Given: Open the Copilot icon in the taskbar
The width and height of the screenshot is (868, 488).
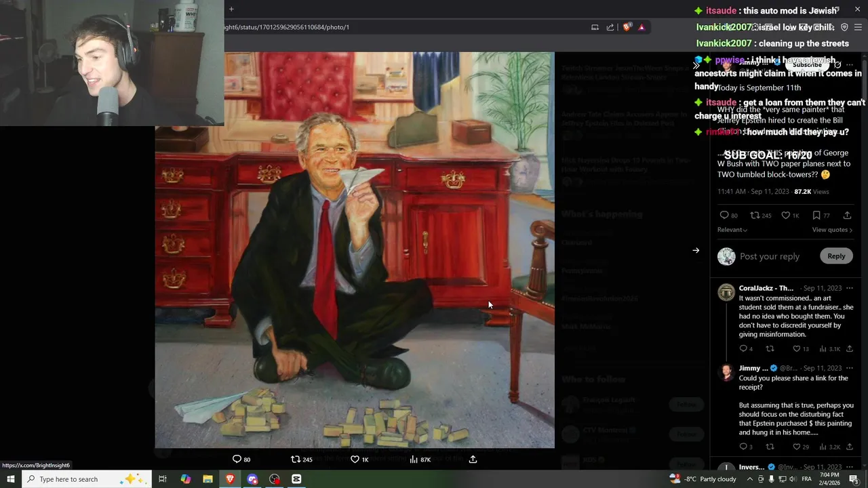Looking at the screenshot, I should click(185, 479).
